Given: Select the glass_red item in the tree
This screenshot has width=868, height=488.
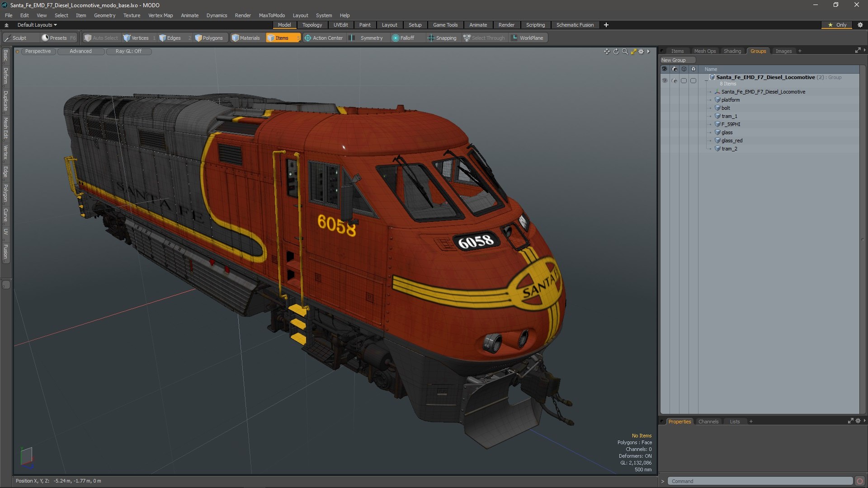Looking at the screenshot, I should 731,141.
